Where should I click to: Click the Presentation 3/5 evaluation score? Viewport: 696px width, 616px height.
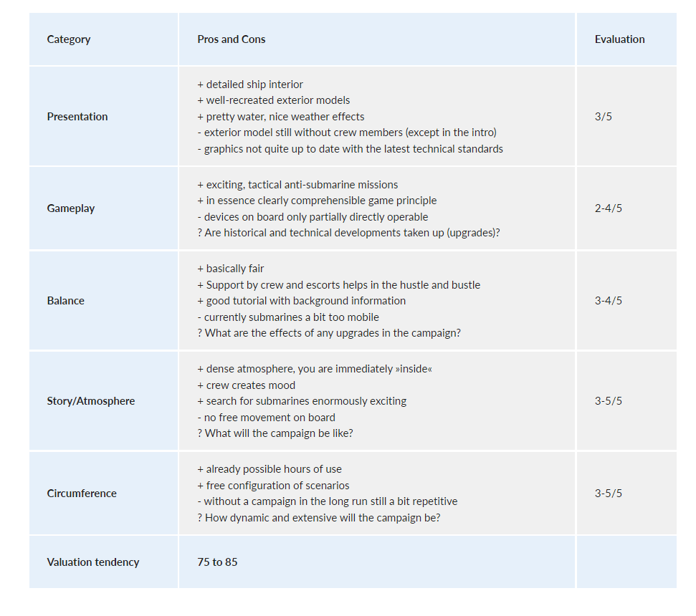(604, 117)
